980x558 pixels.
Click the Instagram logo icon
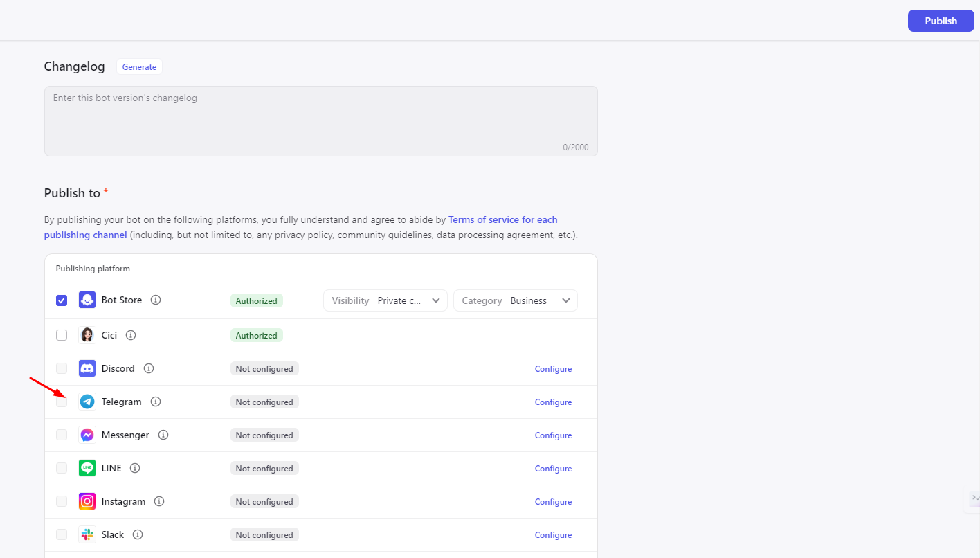pyautogui.click(x=87, y=501)
